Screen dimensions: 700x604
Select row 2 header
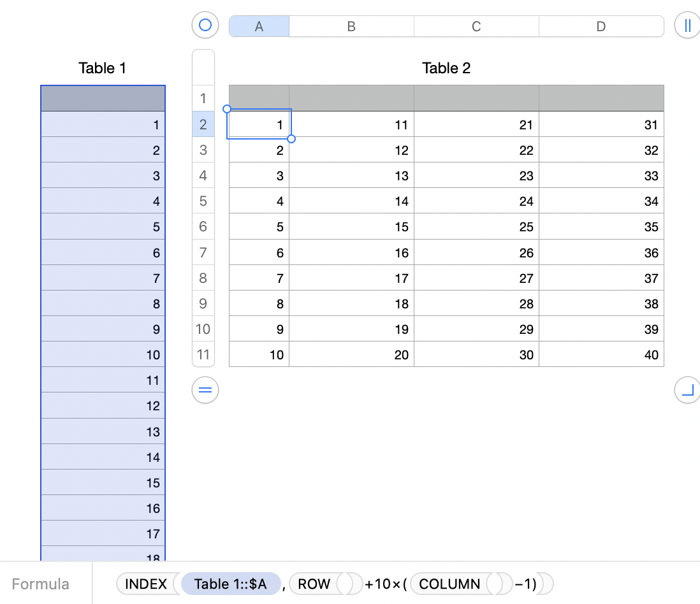203,124
